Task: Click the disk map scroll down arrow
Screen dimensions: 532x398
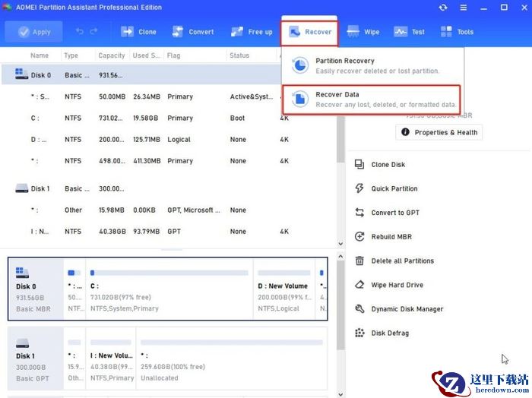Action: pyautogui.click(x=340, y=393)
